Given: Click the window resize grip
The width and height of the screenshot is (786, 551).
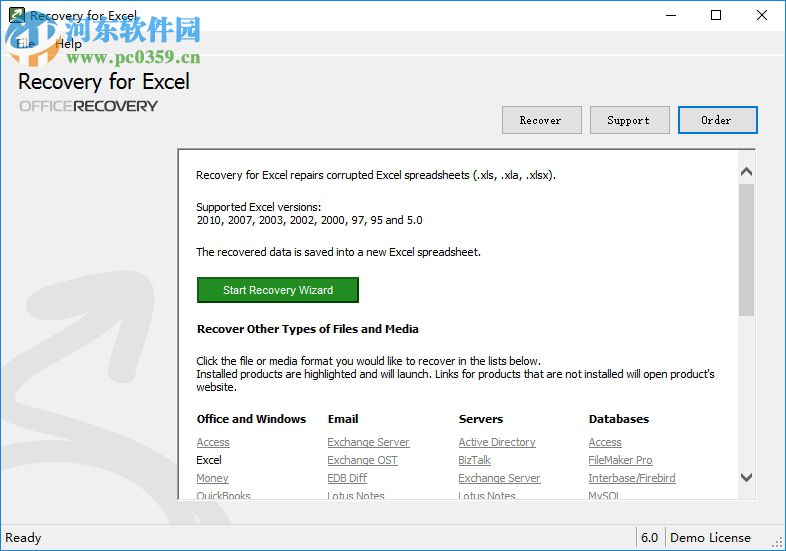Looking at the screenshot, I should (x=778, y=542).
